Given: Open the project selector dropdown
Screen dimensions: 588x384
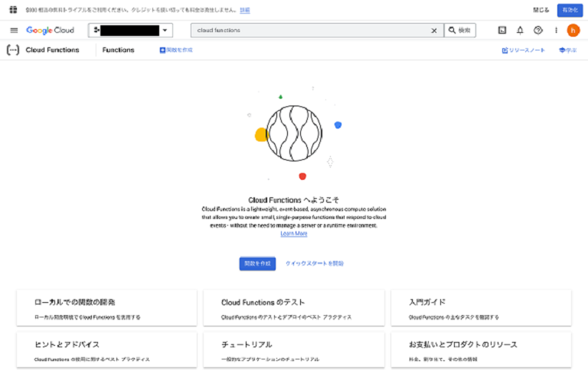Looking at the screenshot, I should click(130, 31).
